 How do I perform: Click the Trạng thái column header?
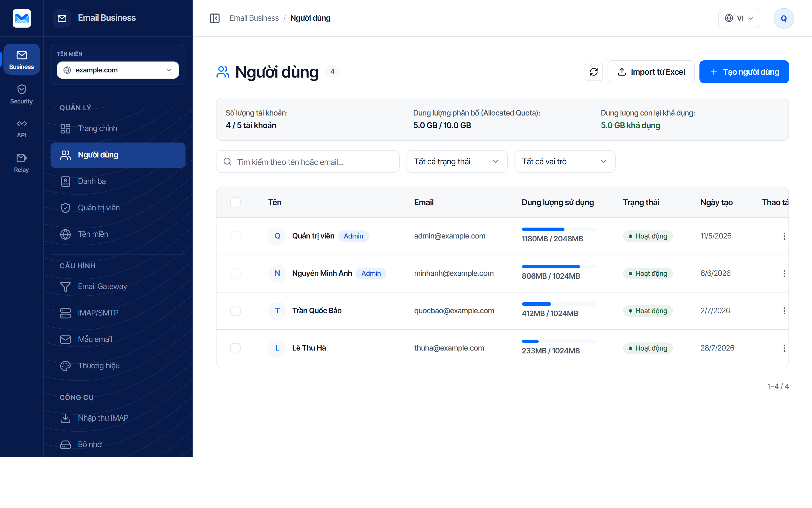coord(641,202)
